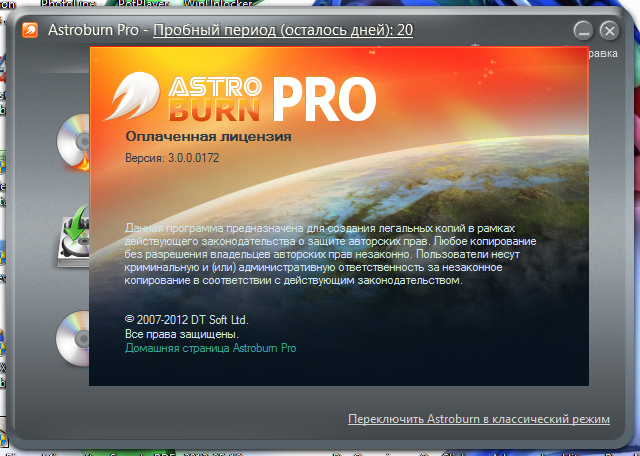Open the Astroburn Pro home page link
The image size is (640, 456).
coord(210,348)
